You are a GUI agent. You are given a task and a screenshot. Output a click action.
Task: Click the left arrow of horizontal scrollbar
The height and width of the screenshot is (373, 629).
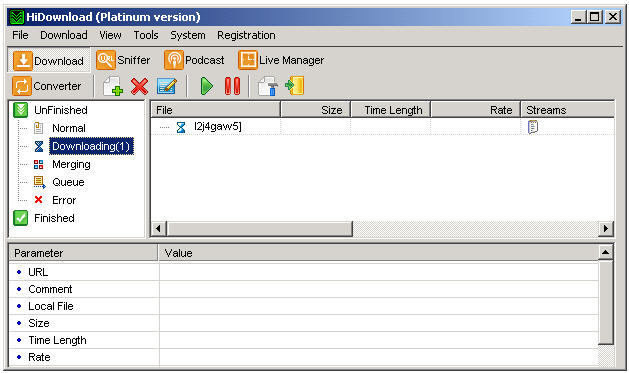(x=158, y=229)
